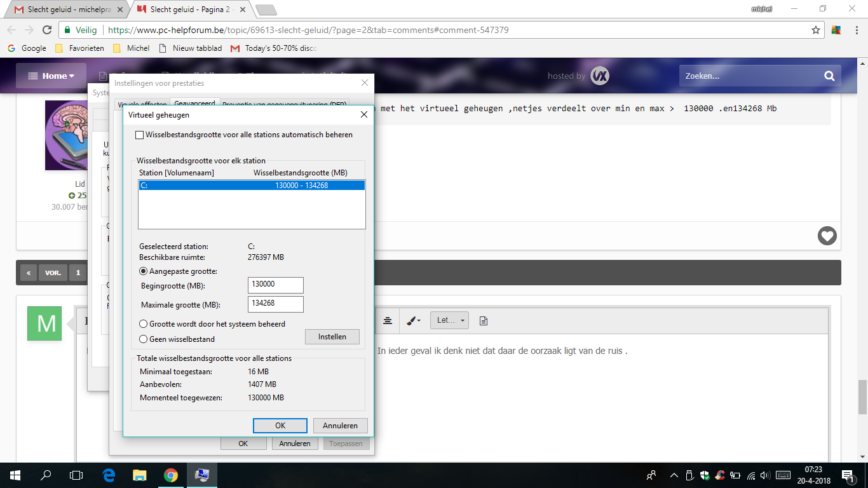Screen dimensions: 868x488
Task: Confirm Virtueel geheugen dialog with OK
Action: click(280, 426)
